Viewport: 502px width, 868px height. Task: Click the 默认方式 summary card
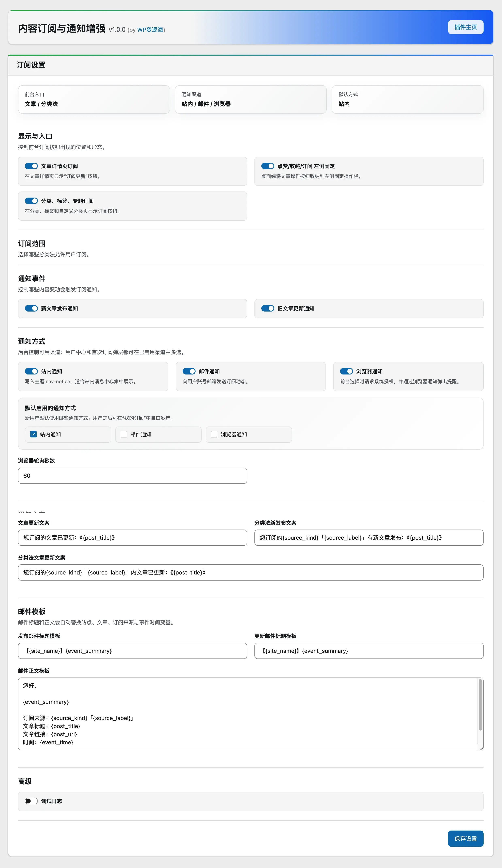407,100
